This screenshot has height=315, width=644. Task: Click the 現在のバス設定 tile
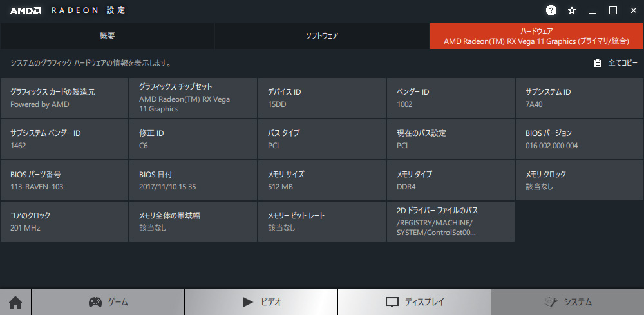451,139
